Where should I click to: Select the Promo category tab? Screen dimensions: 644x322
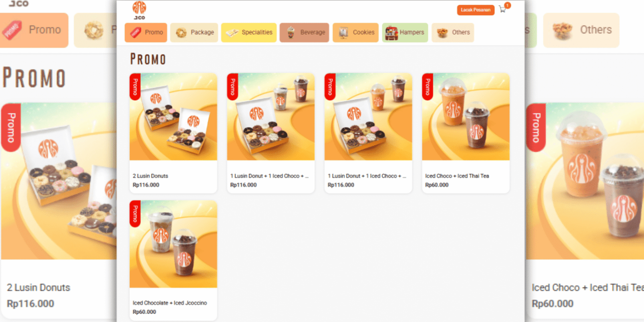pos(146,32)
